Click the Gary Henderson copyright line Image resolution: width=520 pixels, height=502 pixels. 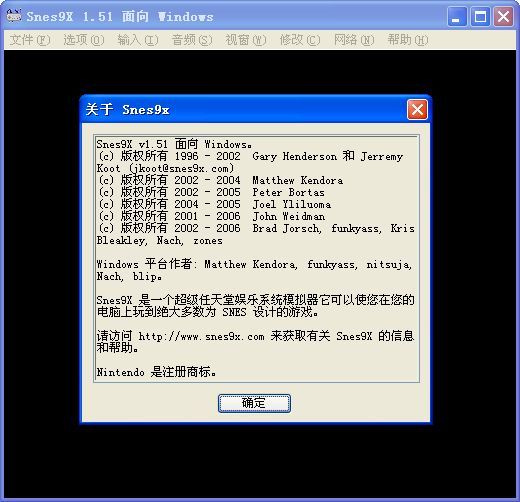tap(251, 156)
